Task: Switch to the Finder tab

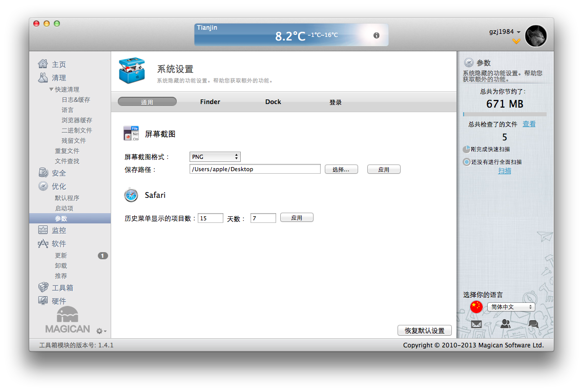Action: tap(210, 102)
